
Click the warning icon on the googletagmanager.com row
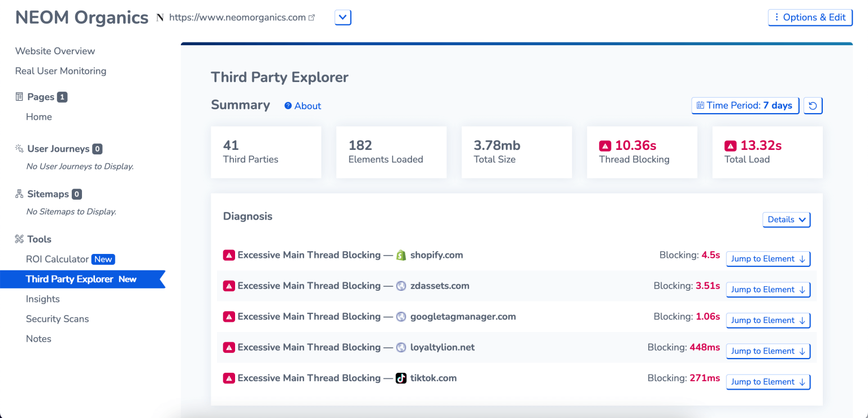[229, 317]
